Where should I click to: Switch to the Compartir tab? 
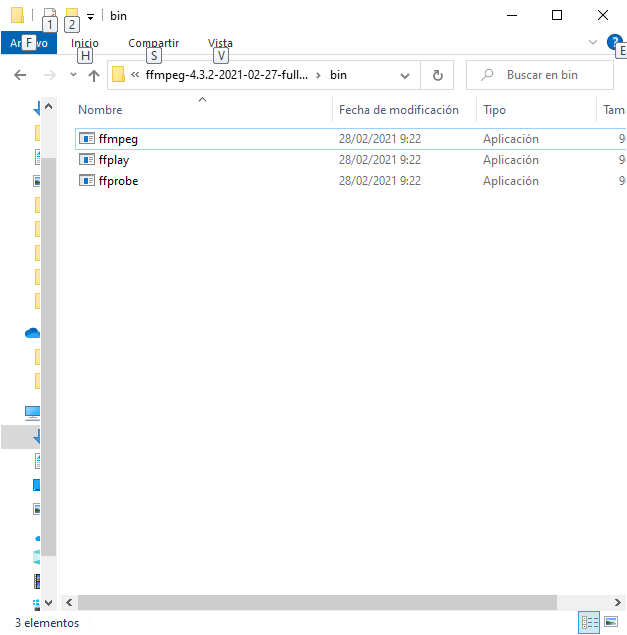154,43
